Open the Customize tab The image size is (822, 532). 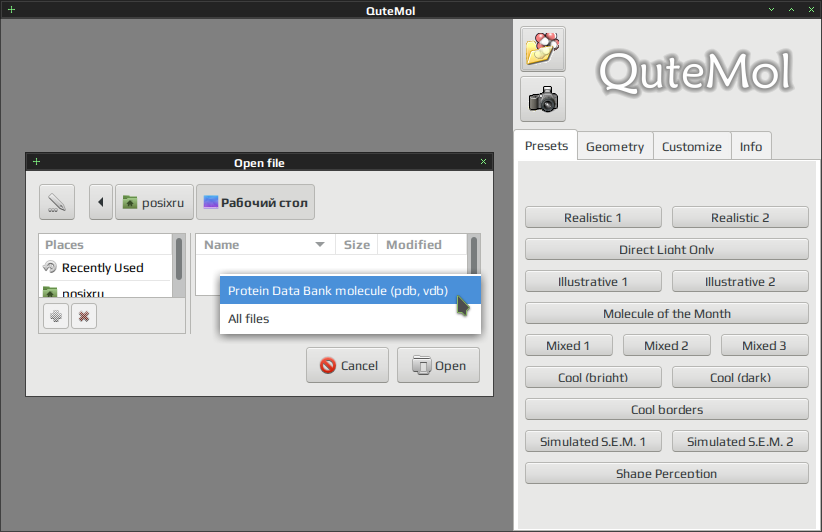(691, 146)
